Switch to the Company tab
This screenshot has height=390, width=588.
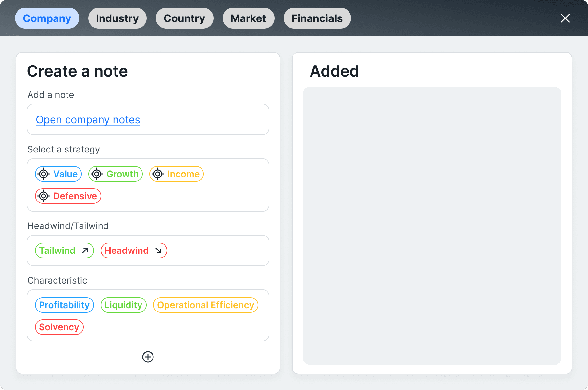click(47, 18)
